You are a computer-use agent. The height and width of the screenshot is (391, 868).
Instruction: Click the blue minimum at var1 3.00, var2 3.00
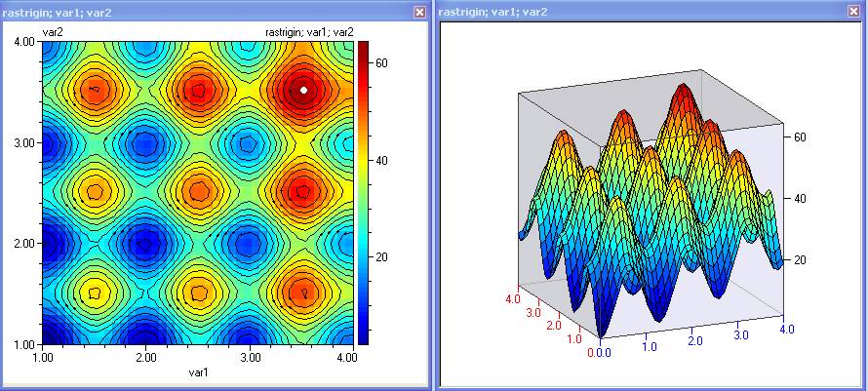(250, 142)
